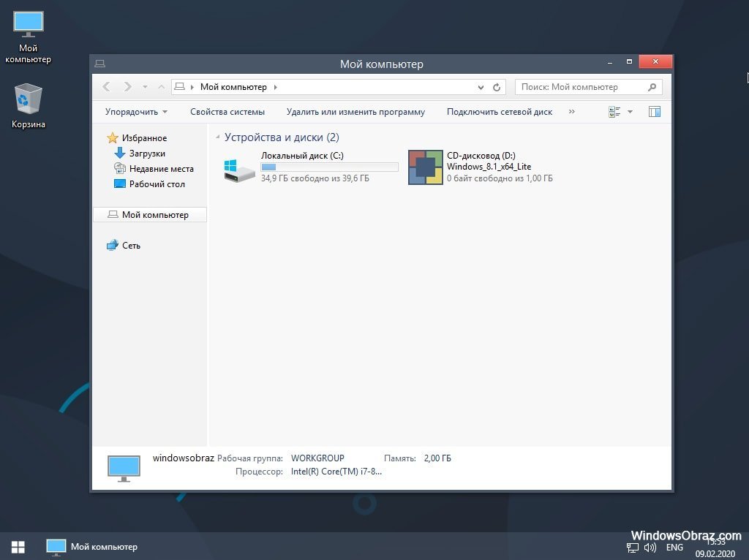Screen dimensions: 749x560
Task: Click 34,9 ГБ свободно из 39,6 ГБ text
Action: pyautogui.click(x=315, y=178)
